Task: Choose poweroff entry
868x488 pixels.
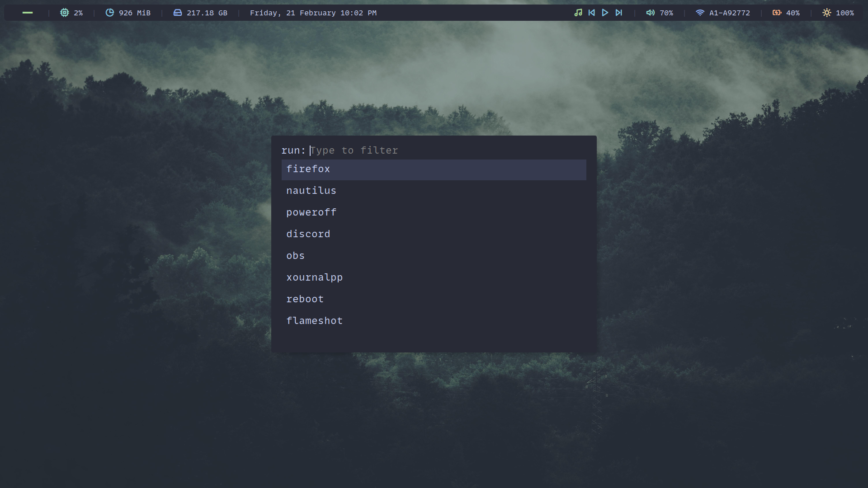Action: [434, 213]
